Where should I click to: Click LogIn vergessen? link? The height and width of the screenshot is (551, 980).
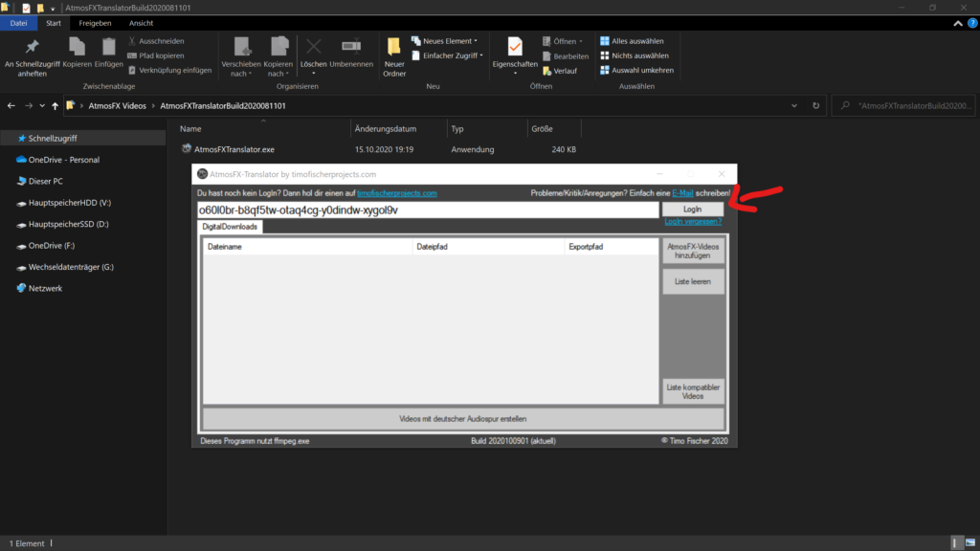point(693,221)
